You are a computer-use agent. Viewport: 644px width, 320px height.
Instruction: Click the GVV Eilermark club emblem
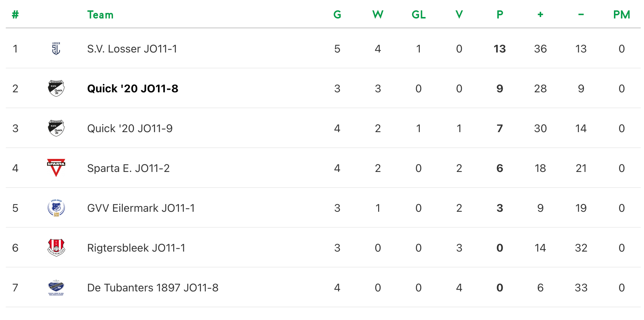point(56,208)
